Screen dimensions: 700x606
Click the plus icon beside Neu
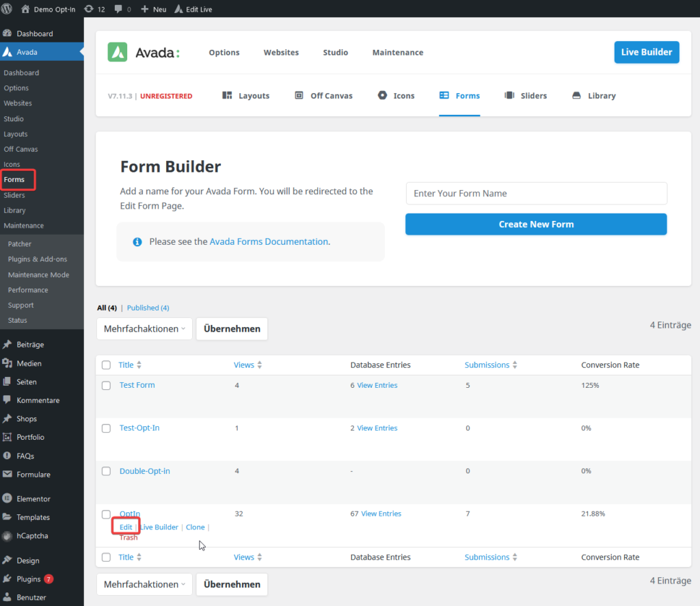point(145,9)
